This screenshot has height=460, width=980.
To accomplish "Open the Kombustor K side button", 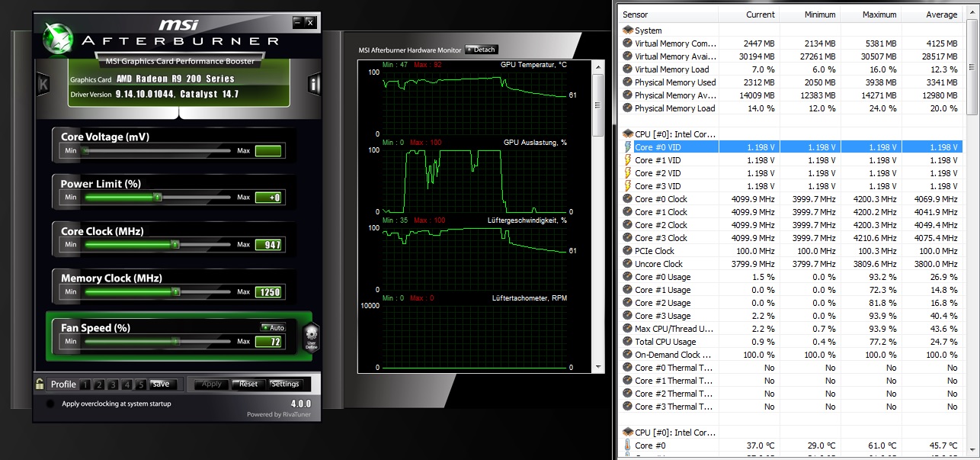I will 43,85.
